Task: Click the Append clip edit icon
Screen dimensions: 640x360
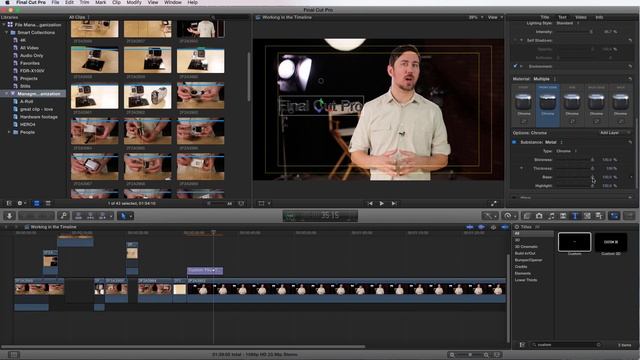Action: pyautogui.click(x=102, y=216)
